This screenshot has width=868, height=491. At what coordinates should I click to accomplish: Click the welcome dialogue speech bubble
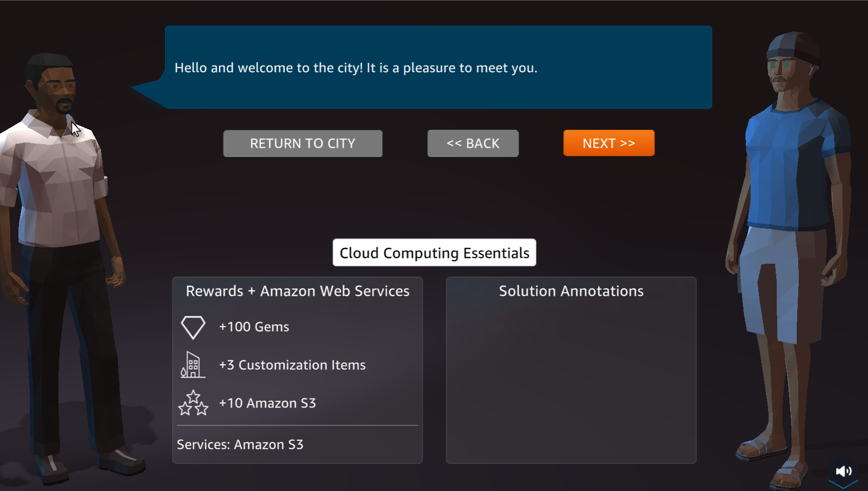tap(438, 67)
